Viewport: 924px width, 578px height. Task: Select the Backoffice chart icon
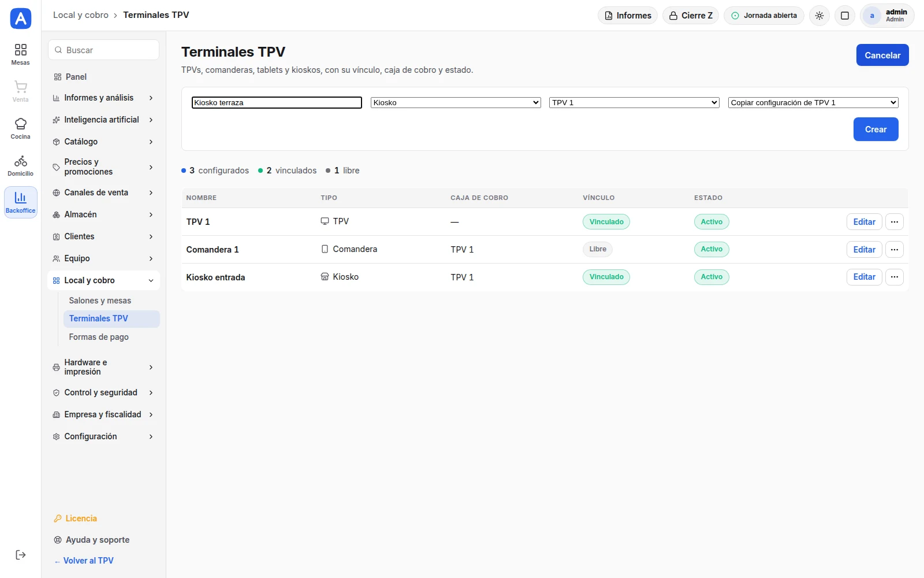[20, 202]
